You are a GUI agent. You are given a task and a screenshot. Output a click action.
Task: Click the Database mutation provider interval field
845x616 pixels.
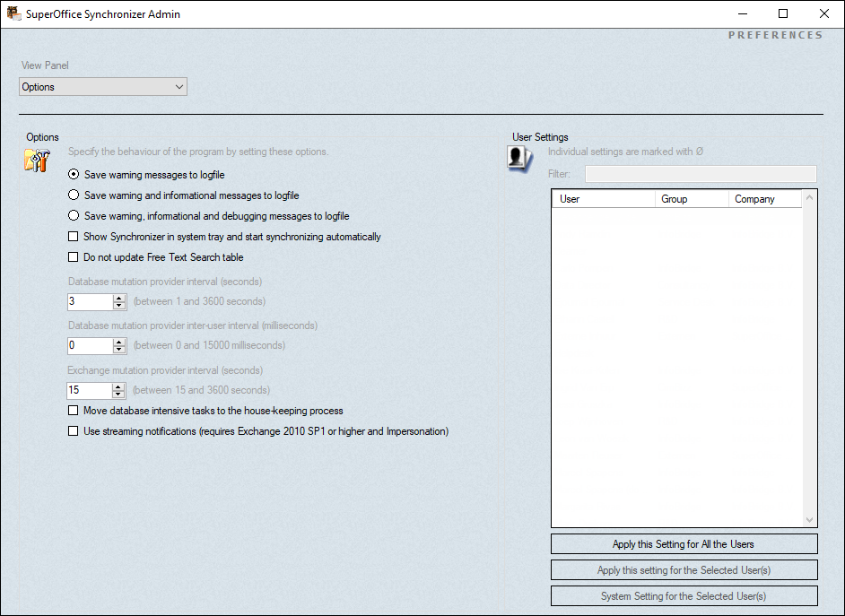click(x=91, y=301)
